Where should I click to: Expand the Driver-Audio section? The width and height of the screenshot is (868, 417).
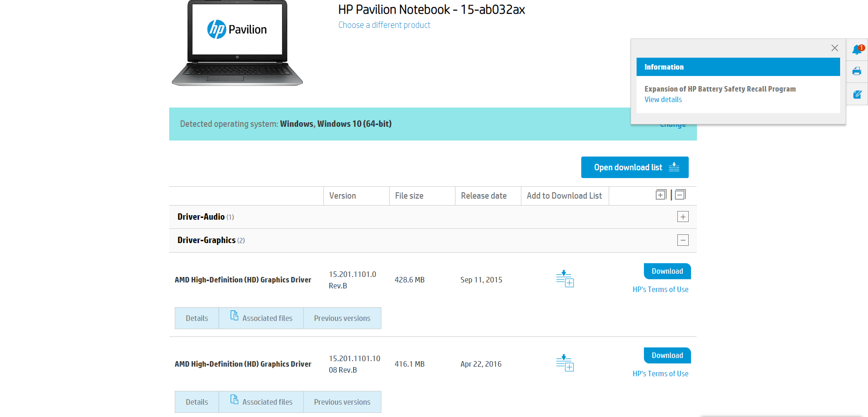682,217
